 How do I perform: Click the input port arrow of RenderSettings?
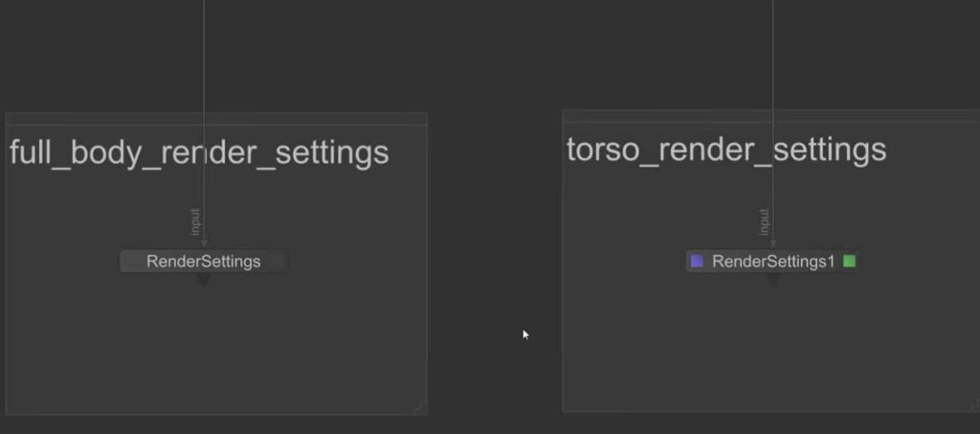pos(204,244)
